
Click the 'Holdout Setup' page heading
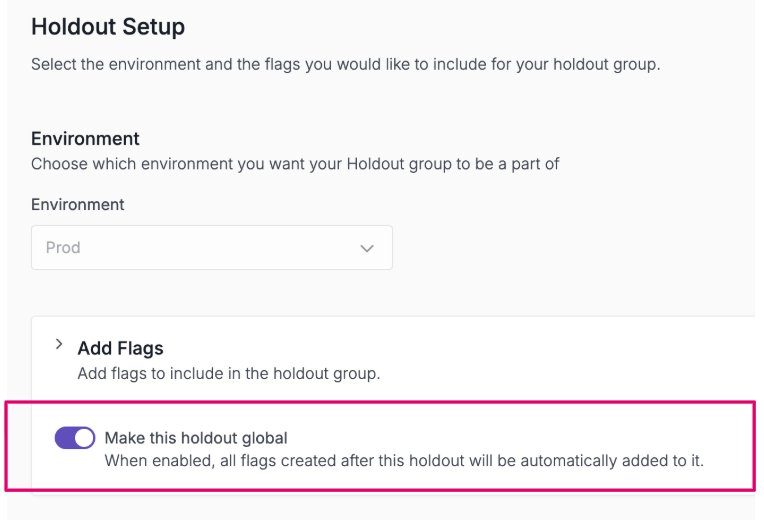(x=108, y=27)
